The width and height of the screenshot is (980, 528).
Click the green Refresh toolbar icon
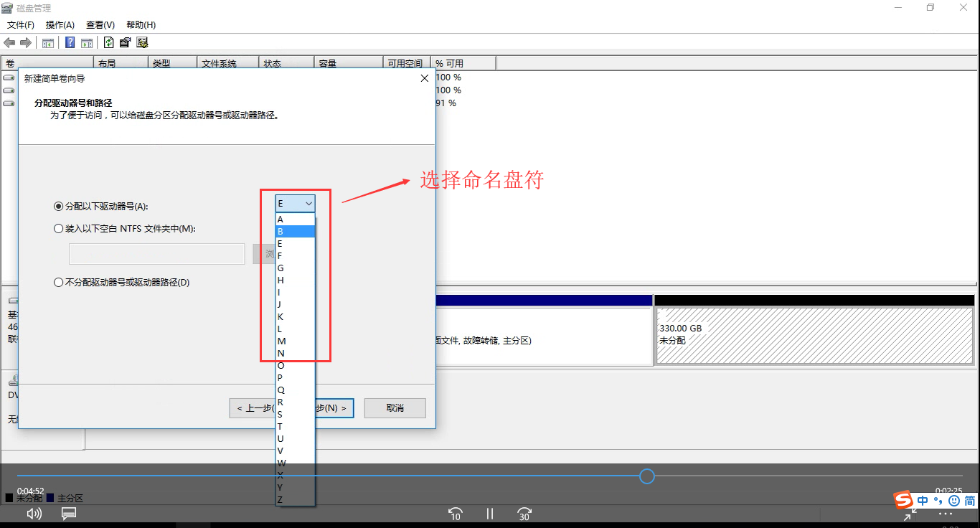tap(109, 42)
